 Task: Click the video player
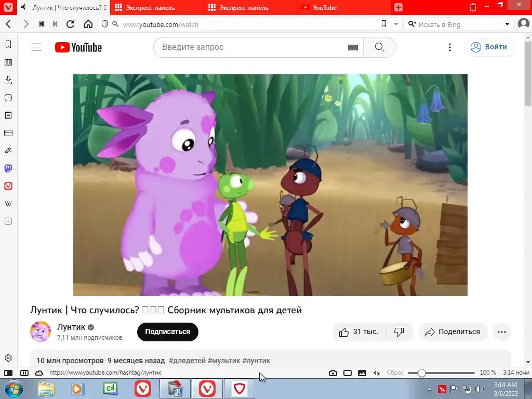pos(270,185)
